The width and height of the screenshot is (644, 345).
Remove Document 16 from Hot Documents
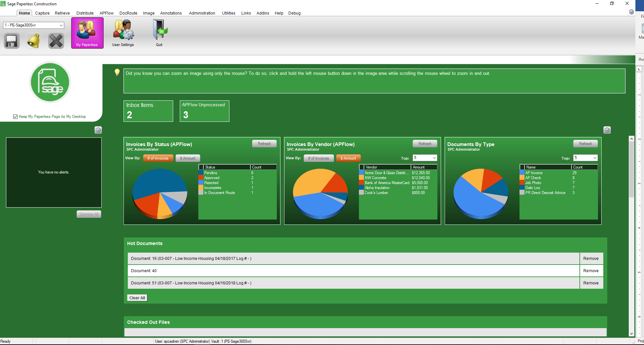591,259
